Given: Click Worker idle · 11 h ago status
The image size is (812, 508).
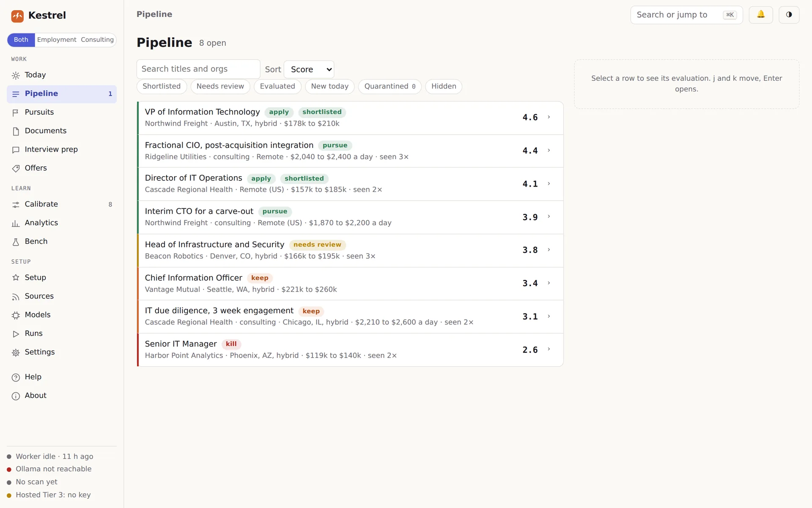Looking at the screenshot, I should point(55,456).
